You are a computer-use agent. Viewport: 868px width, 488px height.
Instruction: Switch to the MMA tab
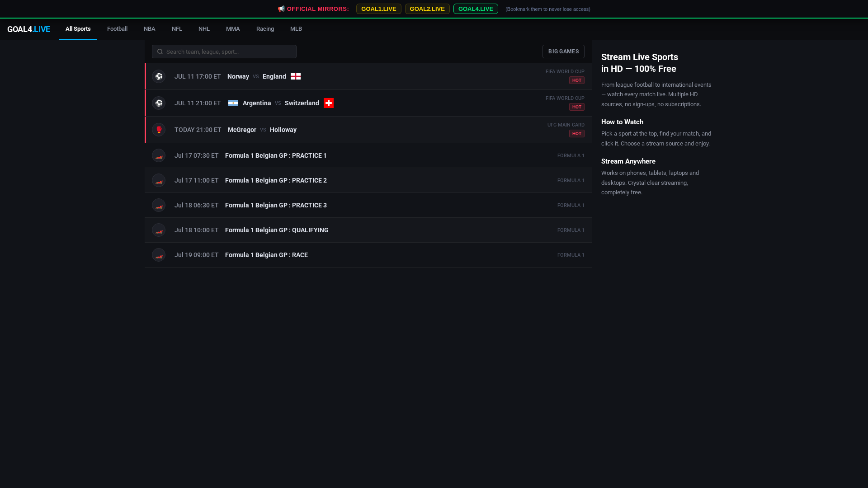point(233,29)
